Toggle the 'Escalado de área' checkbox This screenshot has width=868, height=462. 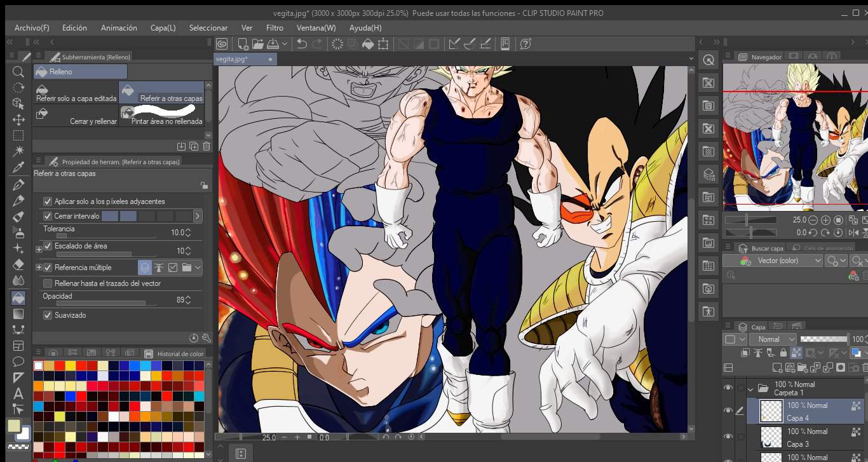click(48, 246)
